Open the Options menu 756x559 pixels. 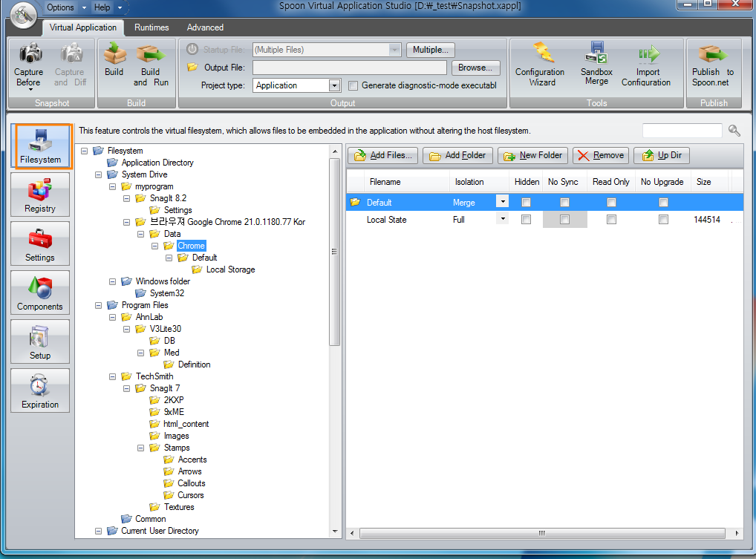tap(60, 7)
